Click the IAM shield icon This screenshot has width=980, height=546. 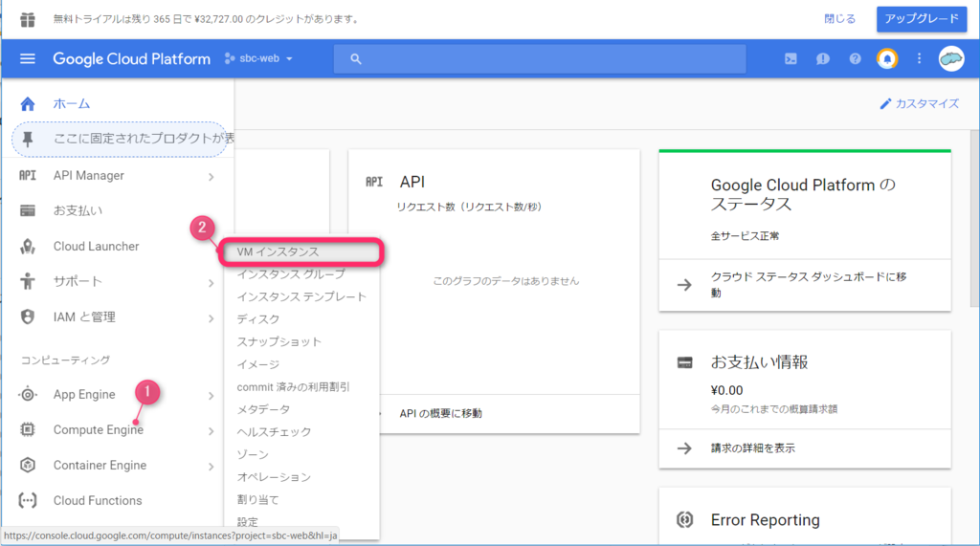point(28,317)
